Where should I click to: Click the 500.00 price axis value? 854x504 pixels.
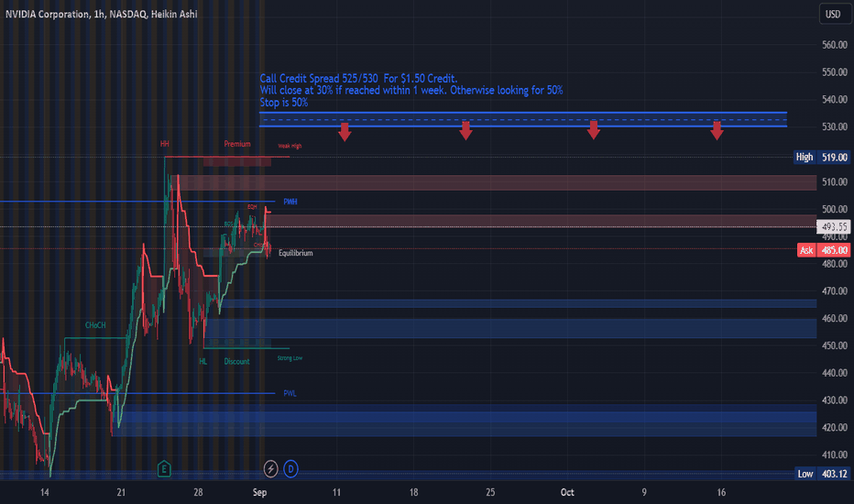(x=835, y=209)
